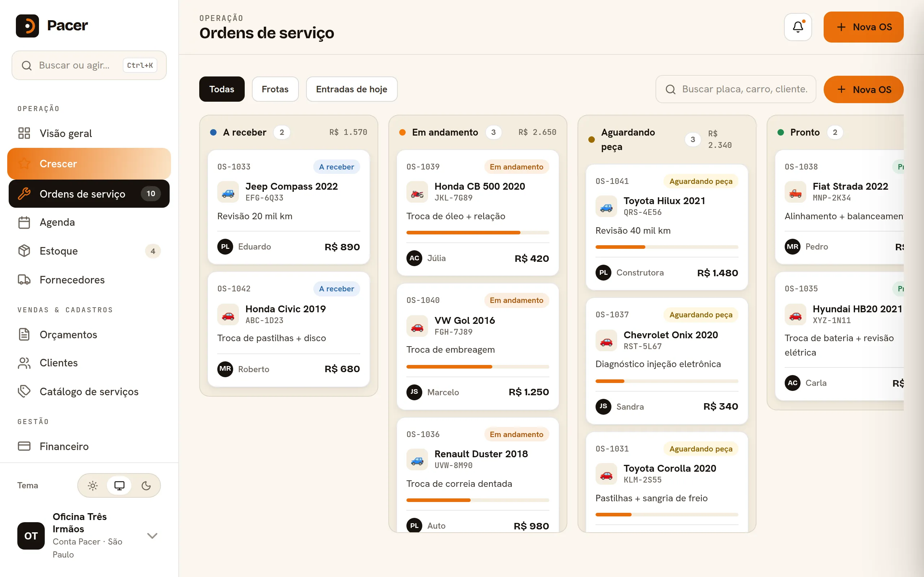Image resolution: width=924 pixels, height=577 pixels.
Task: Open Catálogo de serviços tag icon
Action: [24, 391]
